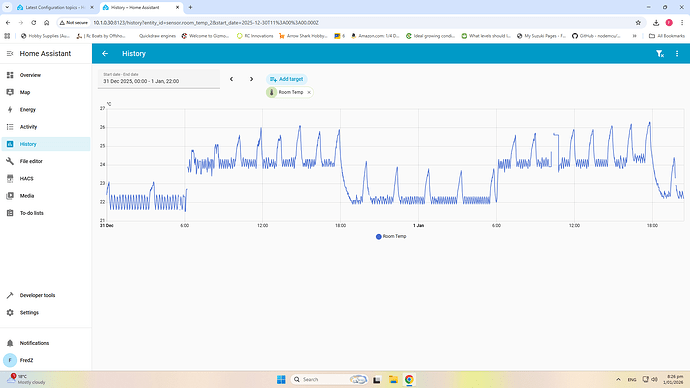
Task: Go back using the History header arrow
Action: click(x=105, y=54)
